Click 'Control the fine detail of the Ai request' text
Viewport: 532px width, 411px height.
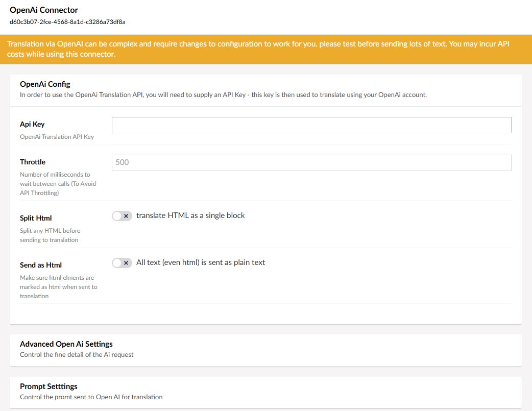click(77, 355)
